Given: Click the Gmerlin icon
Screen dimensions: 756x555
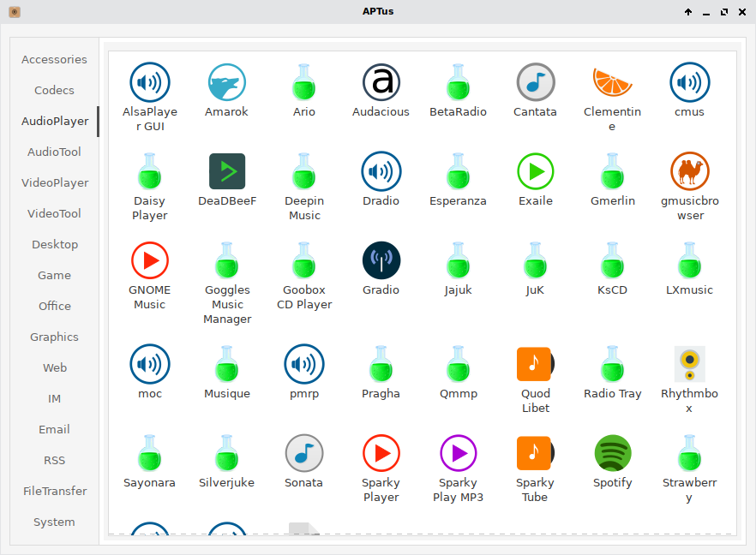Looking at the screenshot, I should click(612, 171).
